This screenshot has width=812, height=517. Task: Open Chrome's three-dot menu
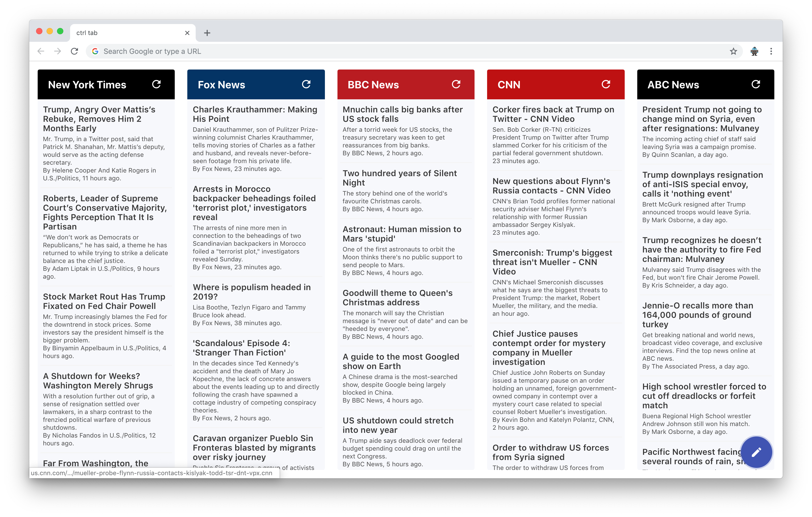click(771, 51)
